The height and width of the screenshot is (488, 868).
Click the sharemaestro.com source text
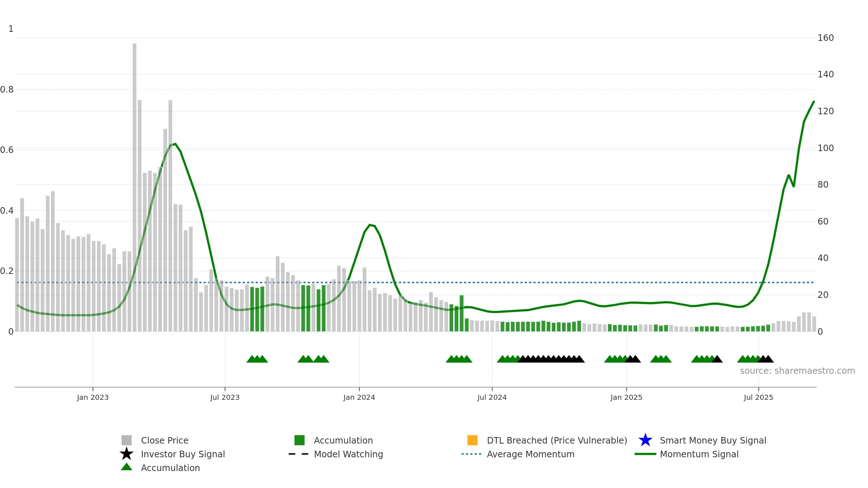(797, 371)
